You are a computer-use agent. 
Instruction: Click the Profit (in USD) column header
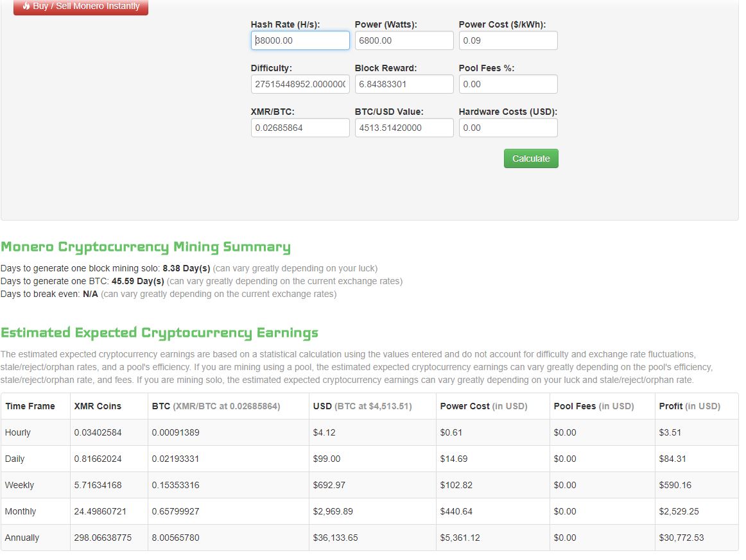[x=690, y=406]
